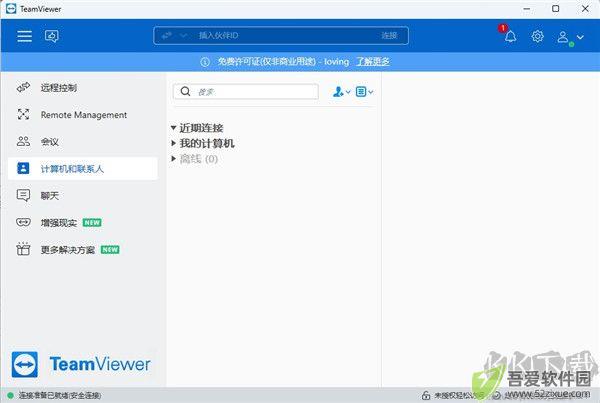This screenshot has width=600, height=403.
Task: Focus the partner ID input field
Action: click(x=281, y=36)
